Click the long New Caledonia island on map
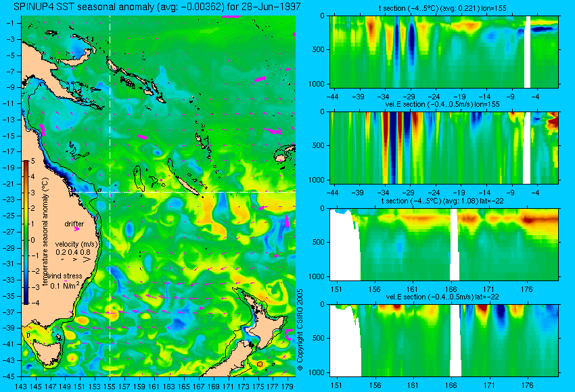Screen dimensions: 575x392 click(187, 185)
